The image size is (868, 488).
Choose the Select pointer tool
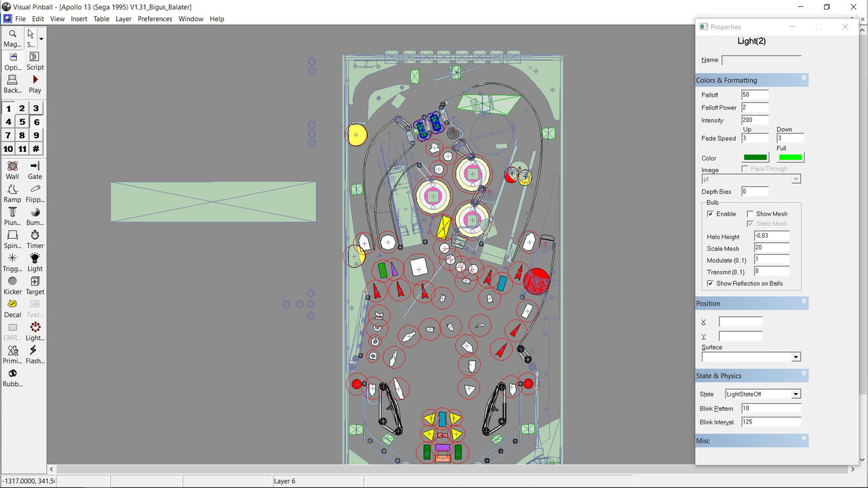[x=31, y=38]
